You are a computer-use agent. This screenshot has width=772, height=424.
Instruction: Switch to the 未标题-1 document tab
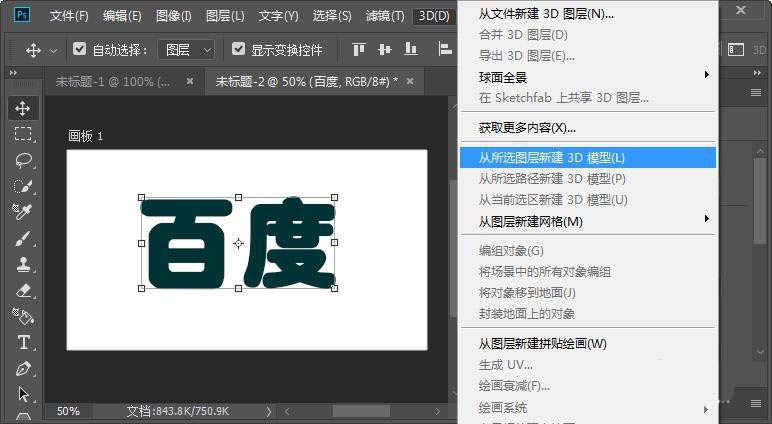click(x=112, y=81)
